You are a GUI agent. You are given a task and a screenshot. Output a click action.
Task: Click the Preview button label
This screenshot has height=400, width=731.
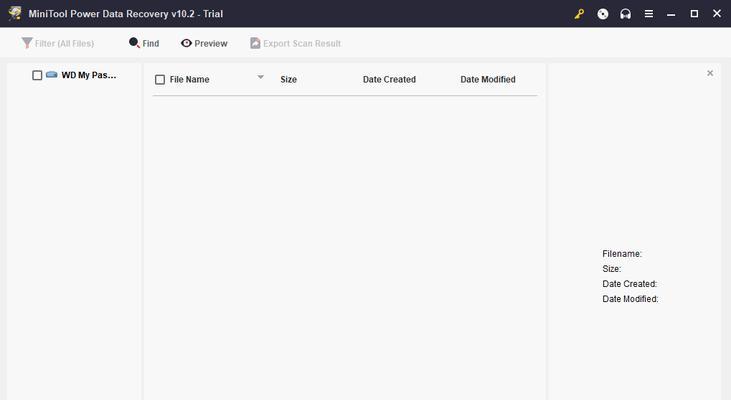pos(211,43)
